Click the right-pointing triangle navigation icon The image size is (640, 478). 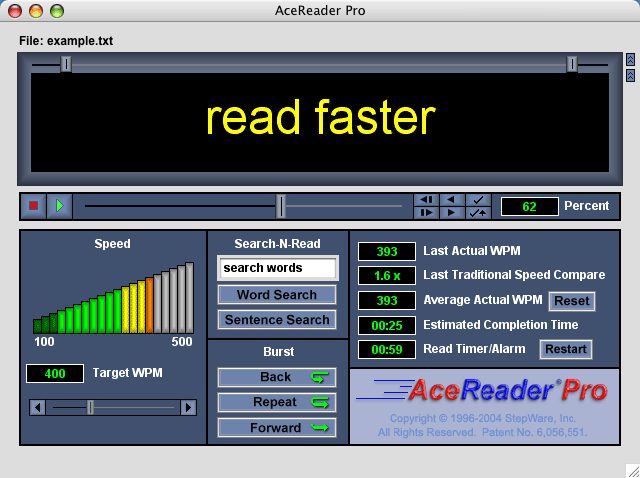(x=452, y=213)
